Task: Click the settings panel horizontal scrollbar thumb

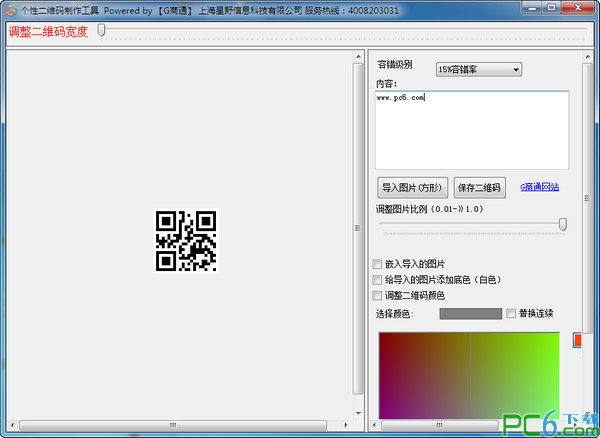Action: (x=440, y=425)
